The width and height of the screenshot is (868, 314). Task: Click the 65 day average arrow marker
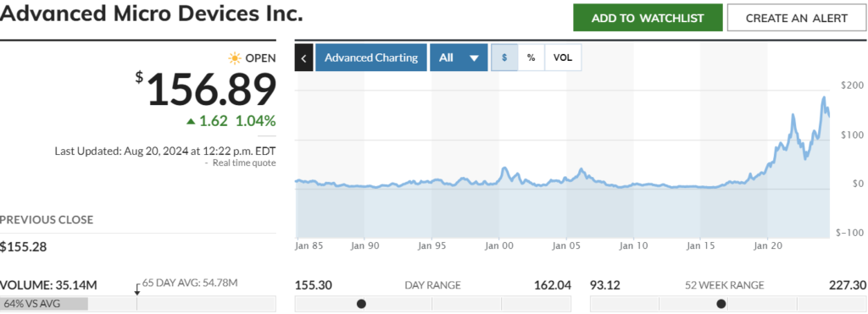click(137, 289)
